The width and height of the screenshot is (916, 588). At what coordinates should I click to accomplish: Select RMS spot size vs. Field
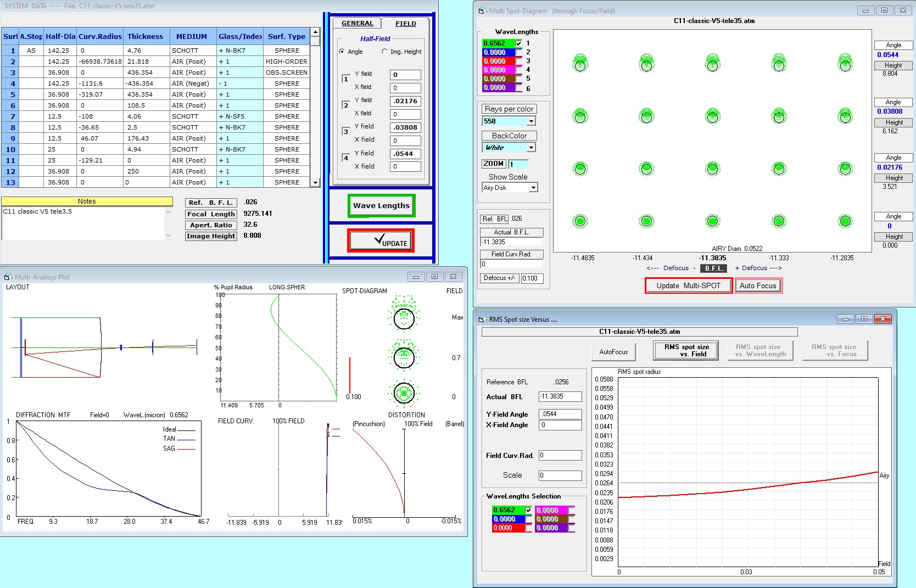[x=686, y=350]
